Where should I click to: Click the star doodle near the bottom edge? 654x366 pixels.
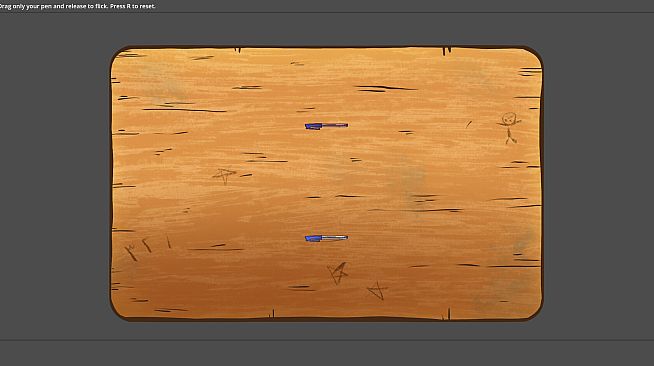click(377, 291)
